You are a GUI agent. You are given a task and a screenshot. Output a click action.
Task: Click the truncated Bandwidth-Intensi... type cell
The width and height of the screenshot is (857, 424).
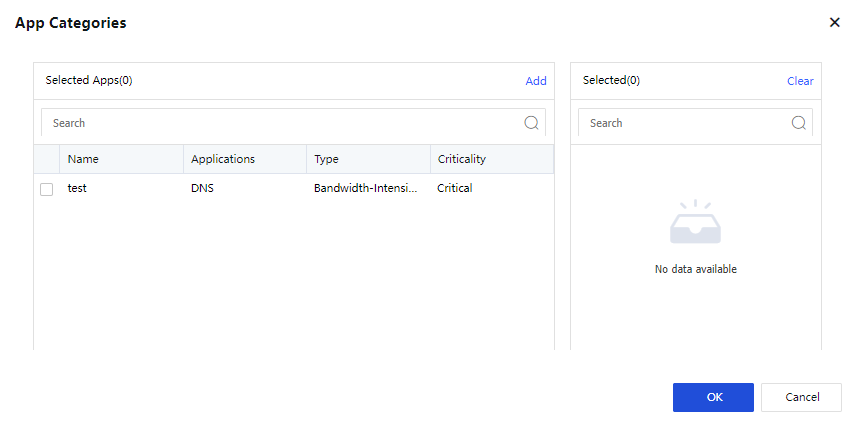point(366,188)
